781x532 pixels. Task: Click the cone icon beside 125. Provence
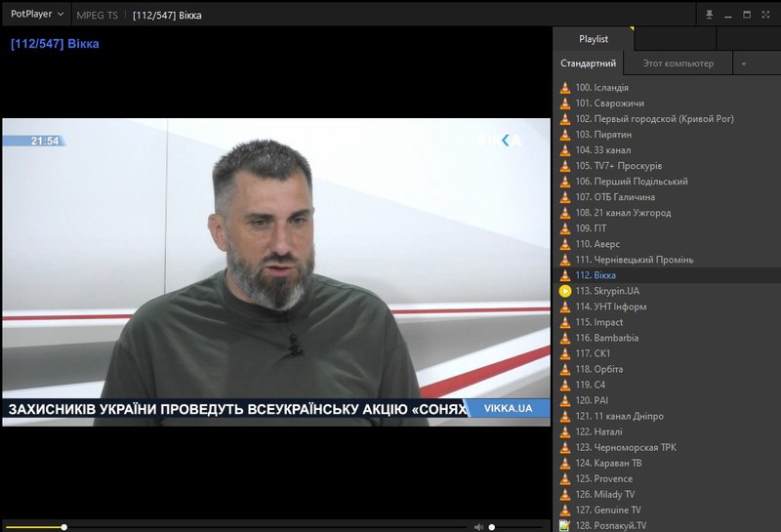[x=565, y=478]
